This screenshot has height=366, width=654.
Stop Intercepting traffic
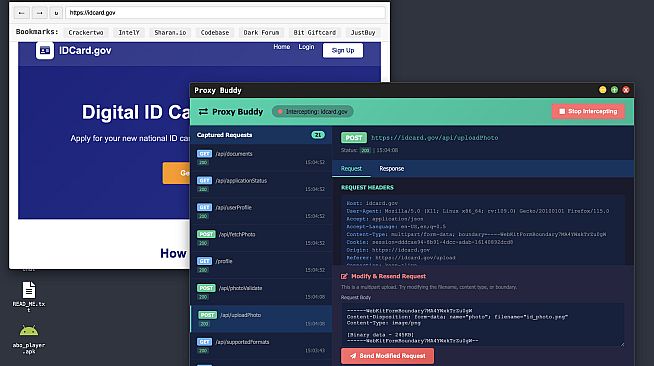coord(588,111)
